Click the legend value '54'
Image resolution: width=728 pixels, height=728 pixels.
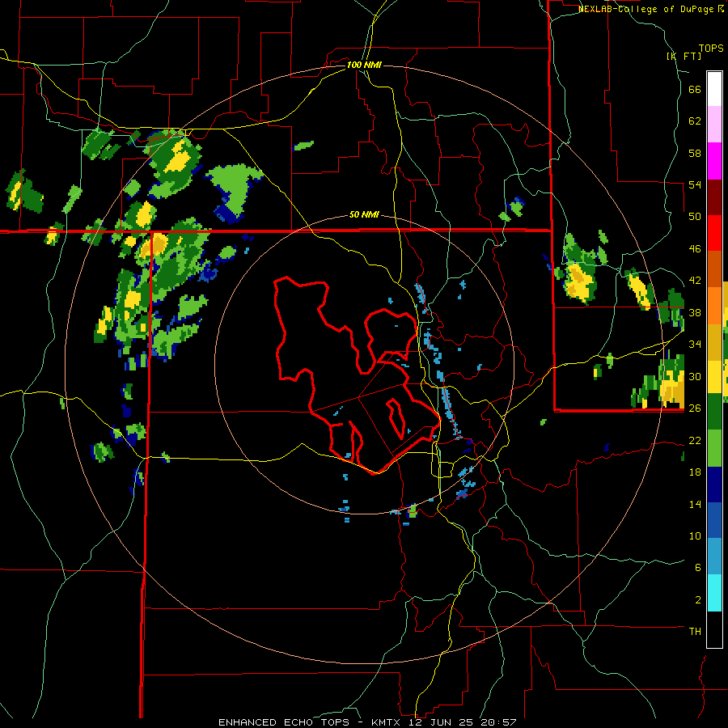pos(695,184)
